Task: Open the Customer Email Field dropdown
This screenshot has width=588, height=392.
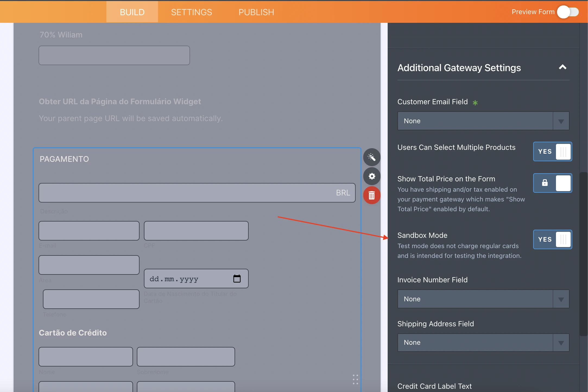Action: tap(483, 121)
